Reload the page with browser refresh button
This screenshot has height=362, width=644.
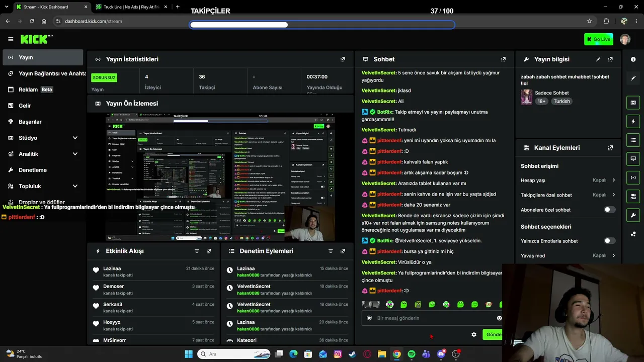point(32,21)
